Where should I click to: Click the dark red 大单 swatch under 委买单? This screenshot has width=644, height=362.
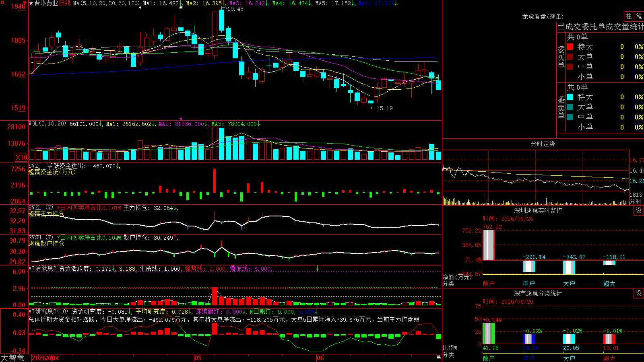pos(570,57)
